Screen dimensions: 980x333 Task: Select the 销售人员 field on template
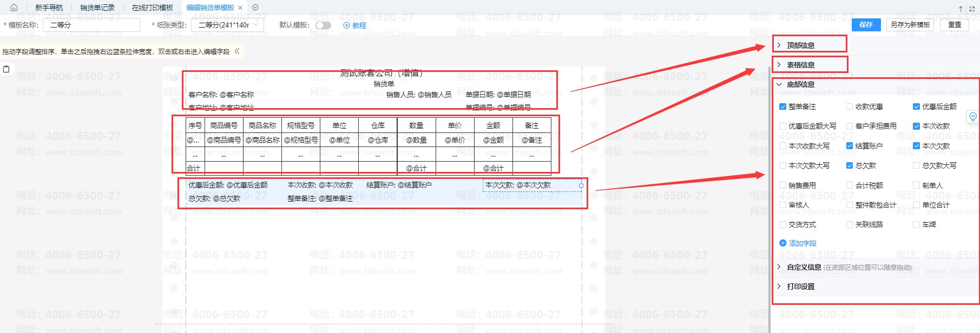(x=419, y=95)
